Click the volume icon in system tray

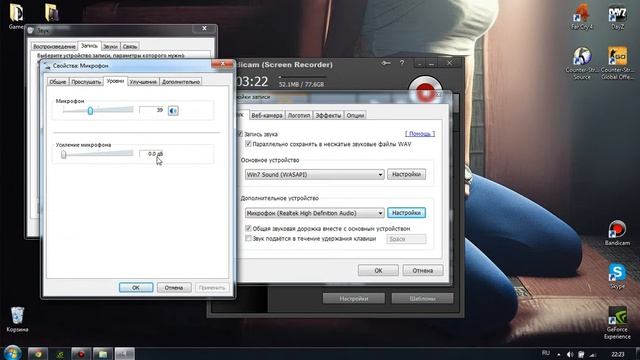coord(570,354)
